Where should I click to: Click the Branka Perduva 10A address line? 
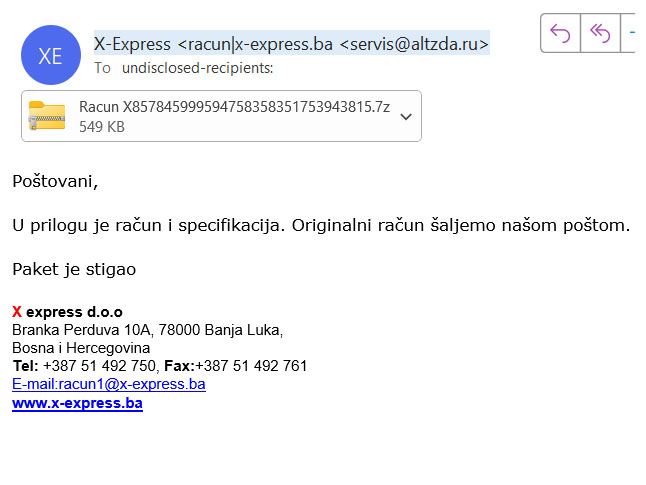click(x=148, y=330)
